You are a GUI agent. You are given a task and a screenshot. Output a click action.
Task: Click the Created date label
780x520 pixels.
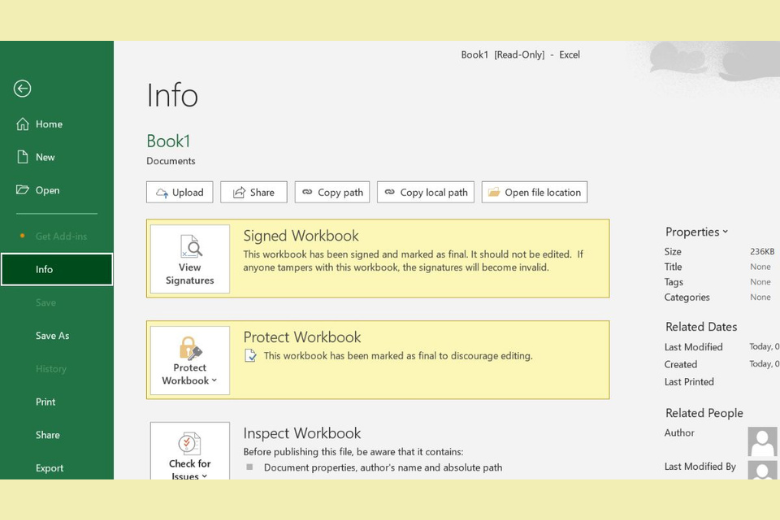681,364
